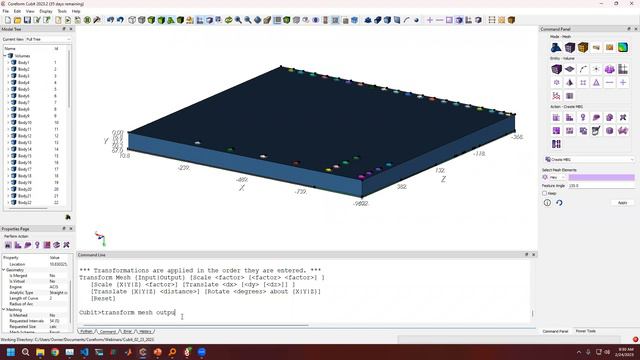Click the Apply button
This screenshot has width=640, height=360.
[622, 203]
